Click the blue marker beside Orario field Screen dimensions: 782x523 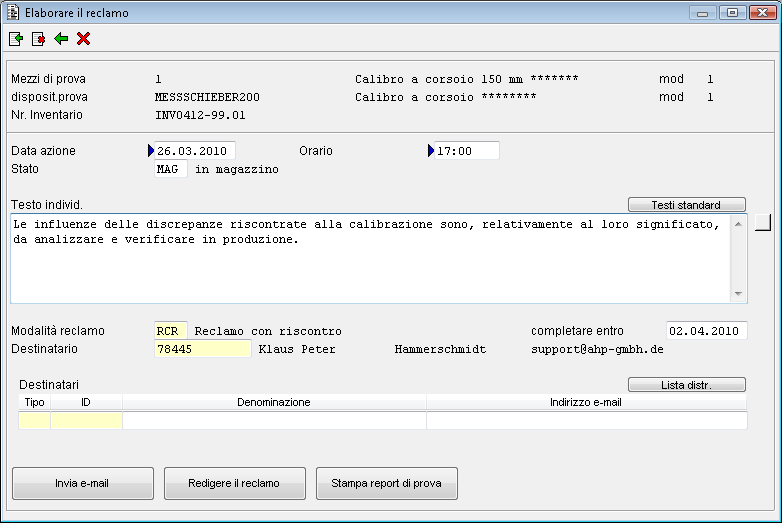click(x=431, y=151)
